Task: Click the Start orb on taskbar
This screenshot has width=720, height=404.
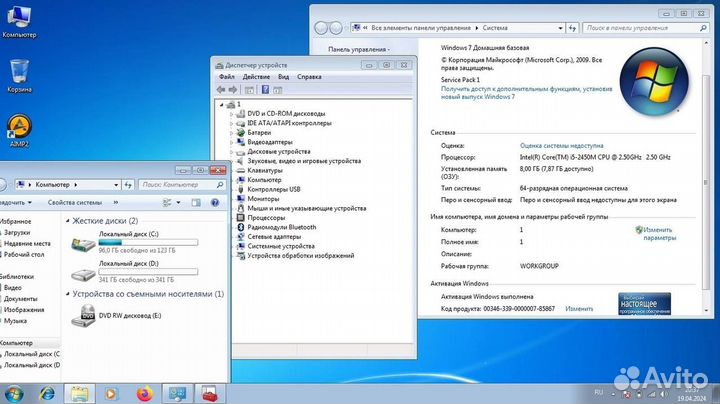Action: point(14,394)
